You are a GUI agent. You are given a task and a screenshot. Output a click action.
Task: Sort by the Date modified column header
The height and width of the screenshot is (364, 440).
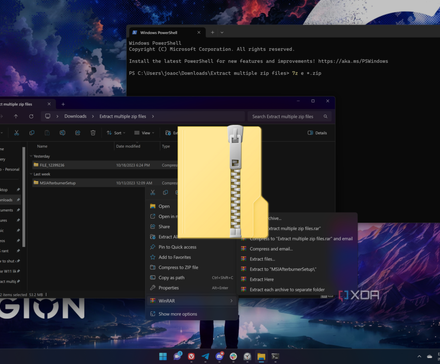pyautogui.click(x=128, y=146)
